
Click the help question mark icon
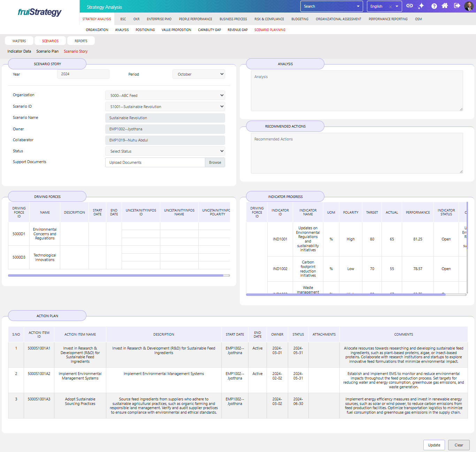click(x=434, y=6)
